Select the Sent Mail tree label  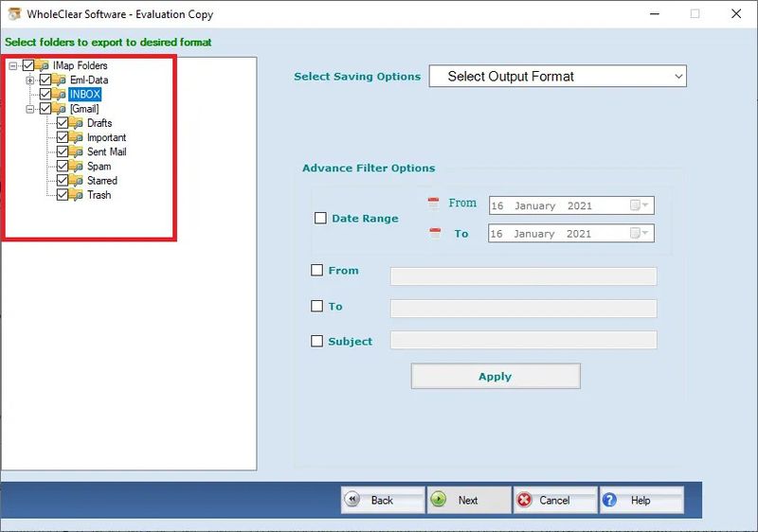click(x=107, y=151)
